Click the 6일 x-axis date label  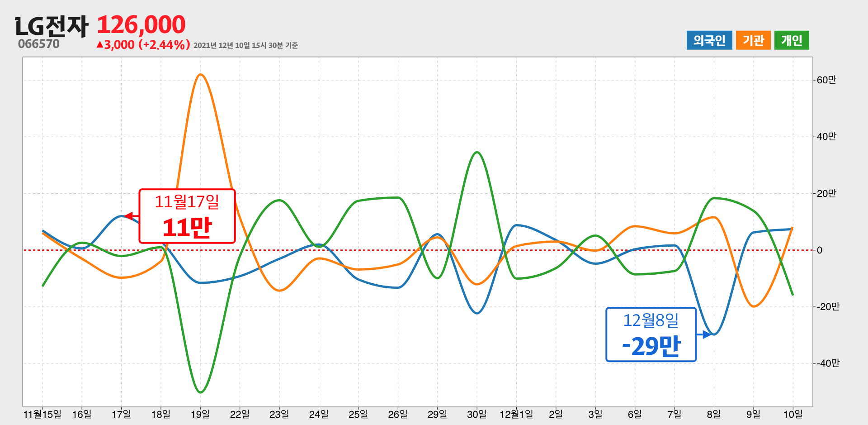coord(635,414)
